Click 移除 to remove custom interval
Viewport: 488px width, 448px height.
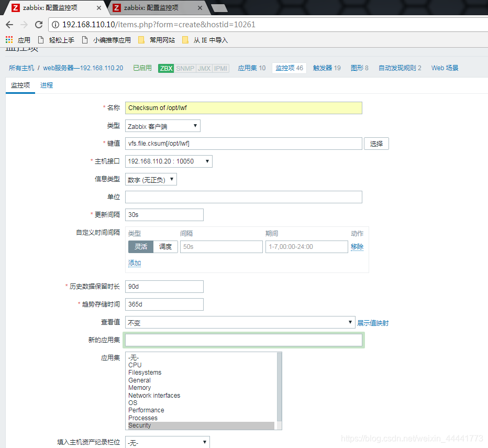coord(357,247)
